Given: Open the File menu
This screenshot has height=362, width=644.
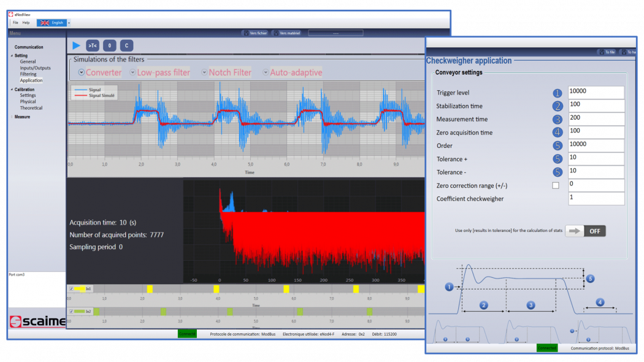Looking at the screenshot, I should (15, 22).
